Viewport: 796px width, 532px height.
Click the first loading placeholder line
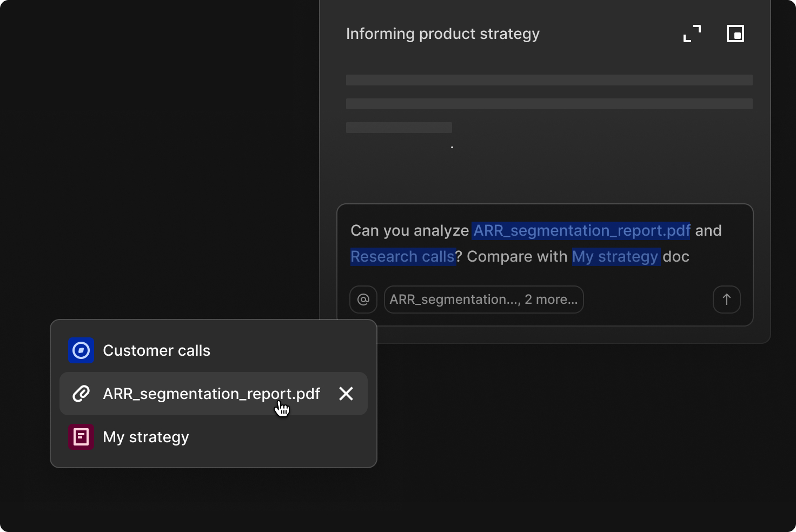tap(549, 80)
